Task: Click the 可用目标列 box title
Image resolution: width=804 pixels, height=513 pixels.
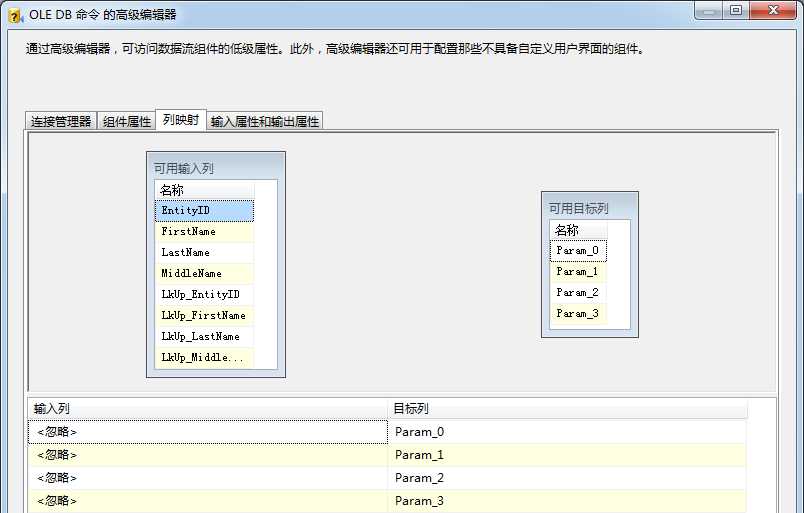Action: pos(578,208)
